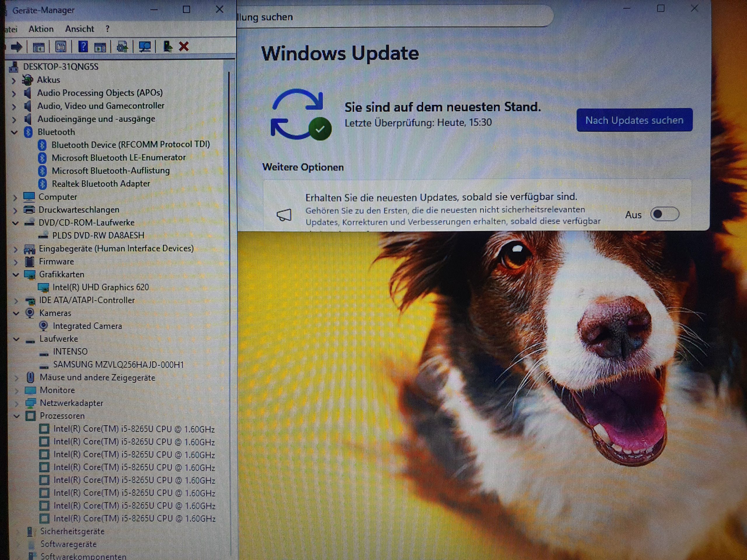Open the Aktion menu
The image size is (747, 560).
[x=41, y=29]
